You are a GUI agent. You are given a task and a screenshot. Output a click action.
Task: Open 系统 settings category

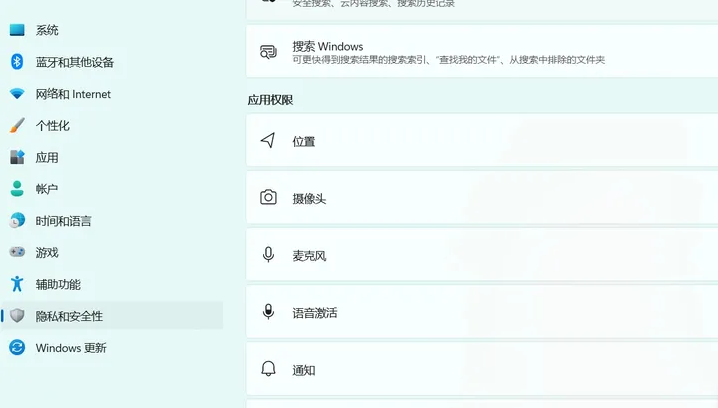click(112, 30)
